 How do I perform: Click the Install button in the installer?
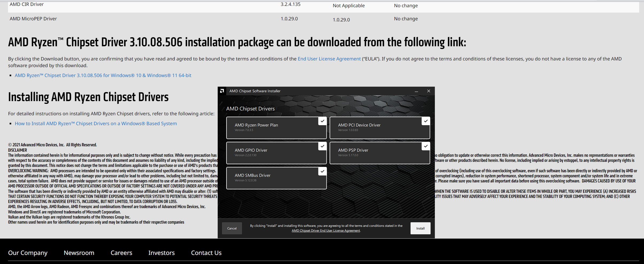pyautogui.click(x=420, y=228)
